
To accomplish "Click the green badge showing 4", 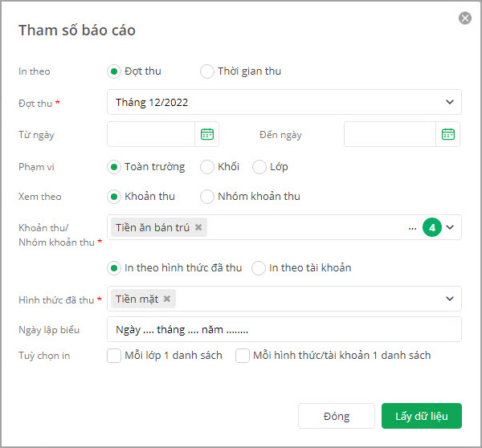I will 432,227.
